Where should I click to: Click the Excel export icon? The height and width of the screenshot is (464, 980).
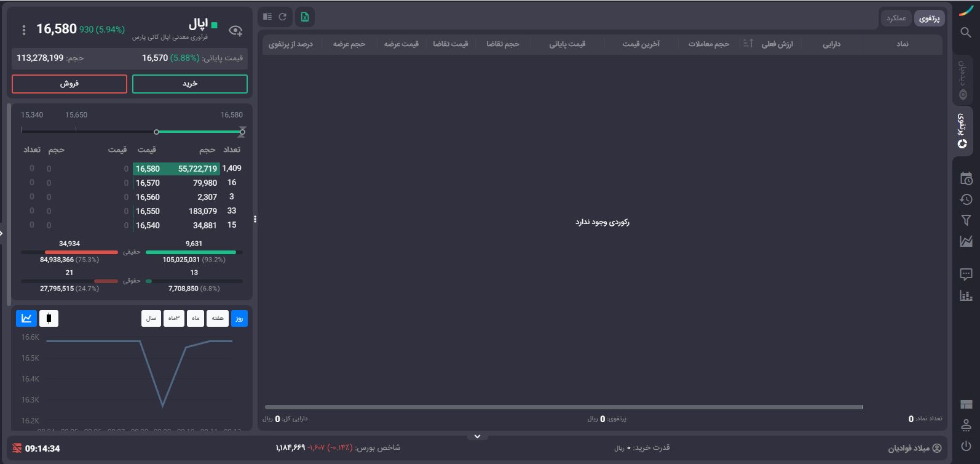(x=304, y=17)
